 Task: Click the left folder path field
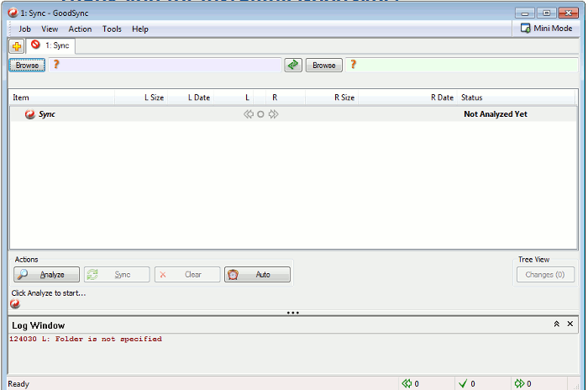165,65
